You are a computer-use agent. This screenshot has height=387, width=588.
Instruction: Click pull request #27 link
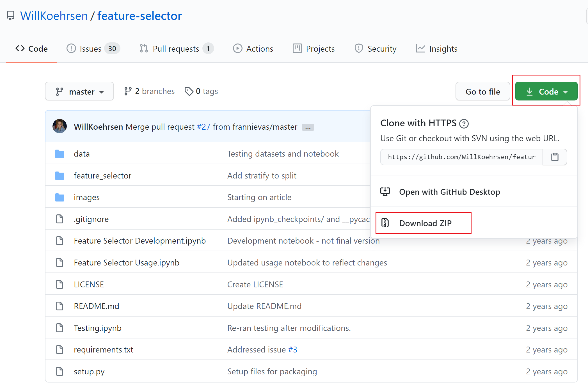point(203,127)
